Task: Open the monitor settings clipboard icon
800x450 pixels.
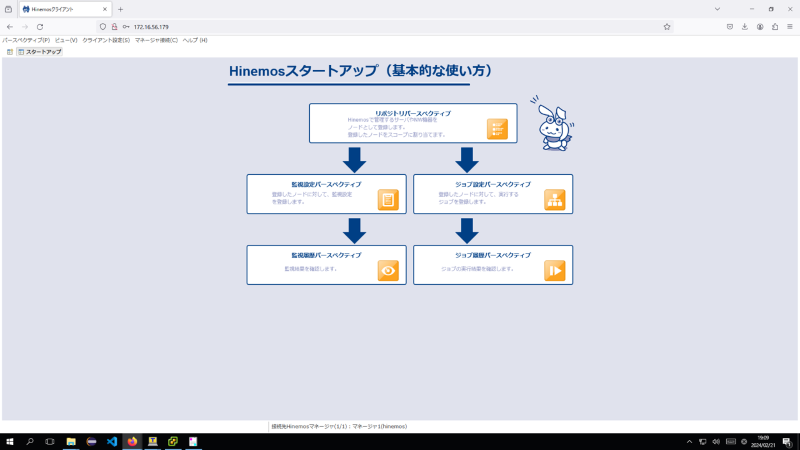Action: pyautogui.click(x=388, y=199)
